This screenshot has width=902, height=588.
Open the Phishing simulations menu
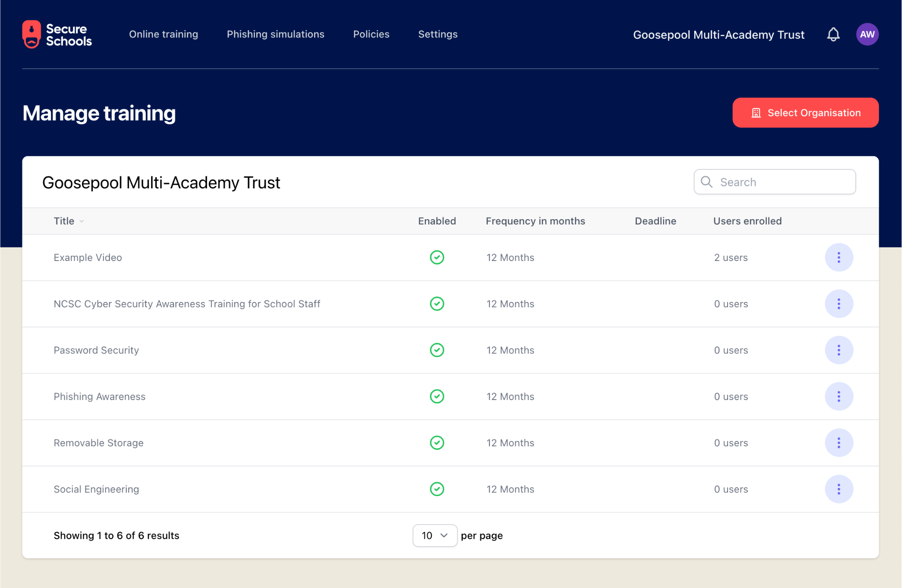point(276,34)
